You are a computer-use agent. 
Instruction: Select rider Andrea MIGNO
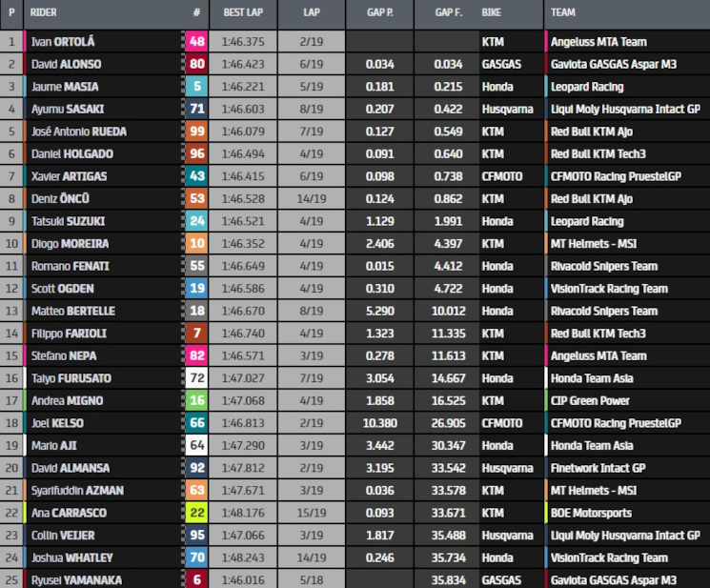coord(67,401)
